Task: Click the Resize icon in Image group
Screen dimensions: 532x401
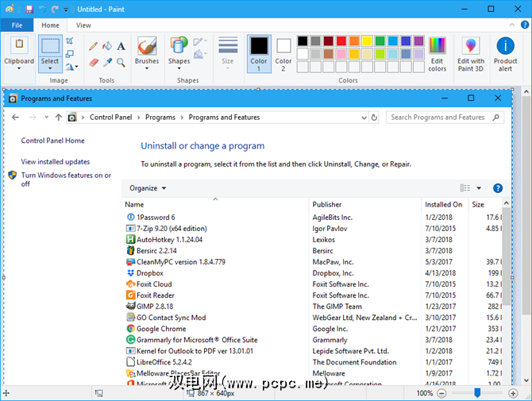Action: [70, 54]
